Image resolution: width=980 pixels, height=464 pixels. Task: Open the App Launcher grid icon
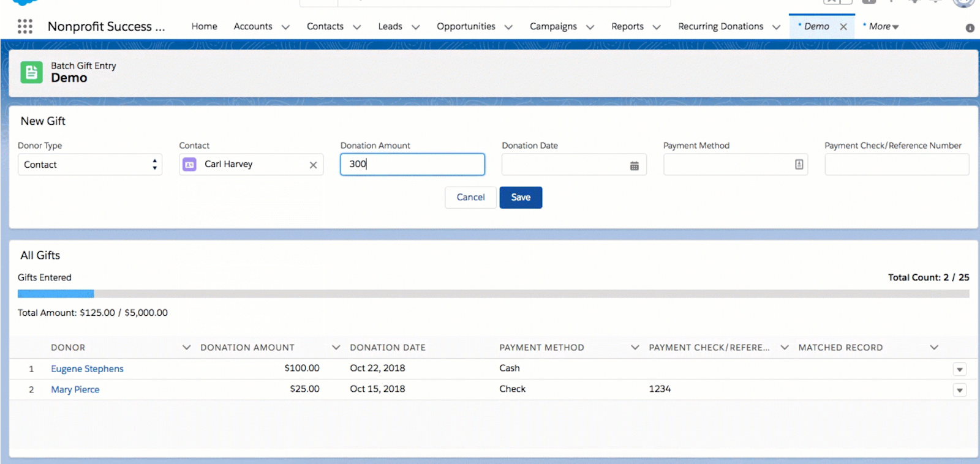[x=25, y=26]
